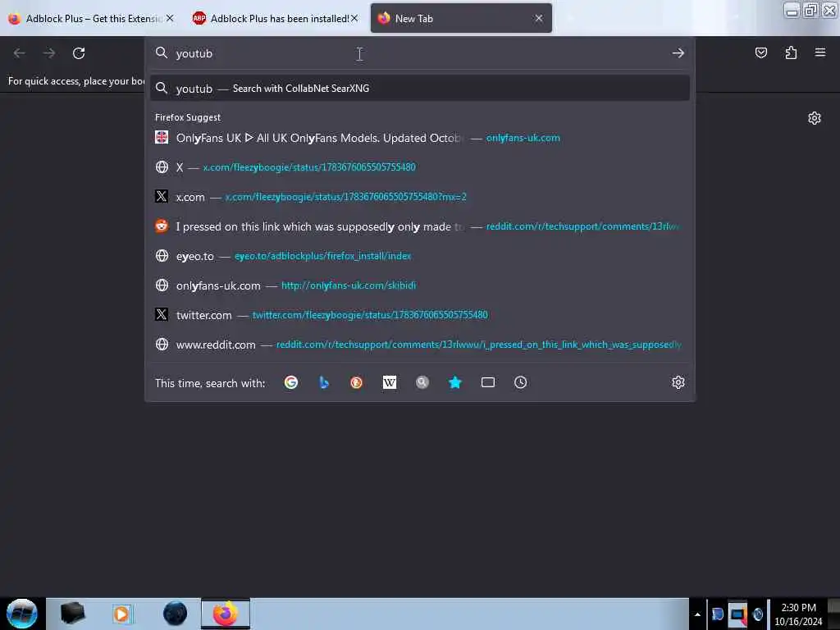Show hidden system tray icons

(x=697, y=614)
